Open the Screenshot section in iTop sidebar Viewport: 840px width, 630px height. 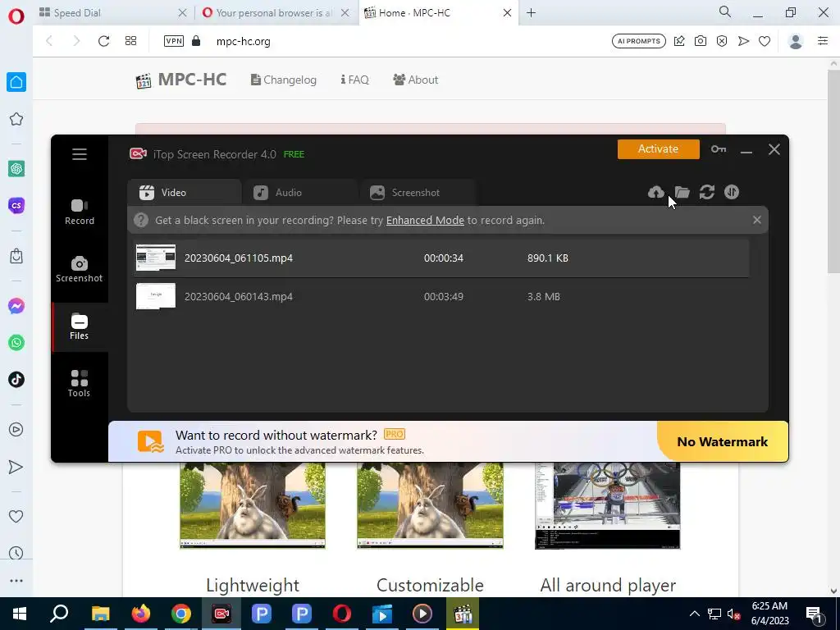tap(80, 269)
